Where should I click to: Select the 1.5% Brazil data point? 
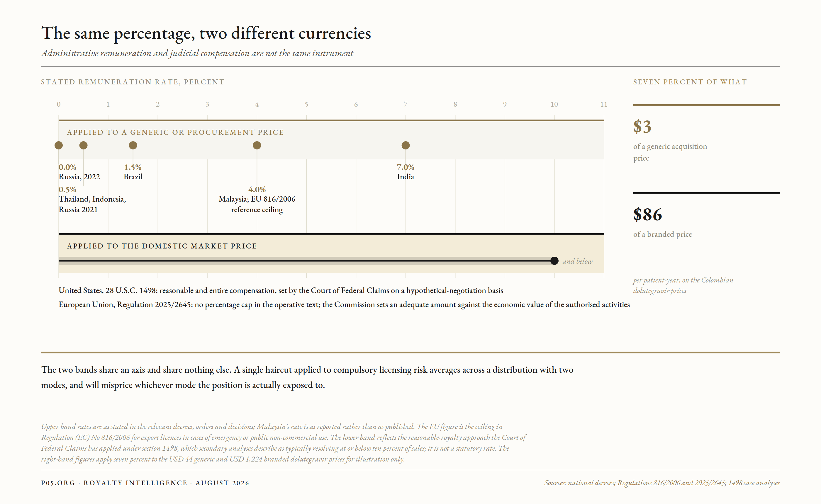point(133,145)
